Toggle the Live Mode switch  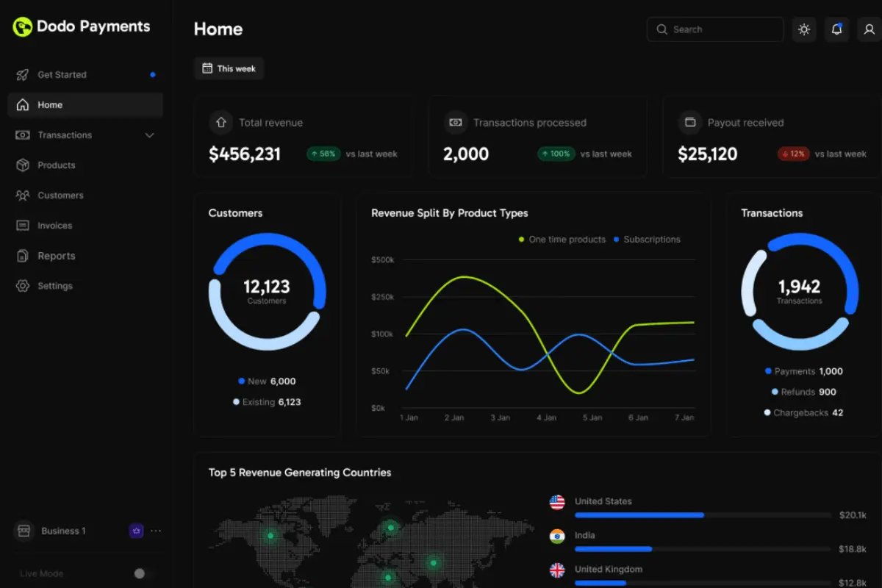(144, 573)
